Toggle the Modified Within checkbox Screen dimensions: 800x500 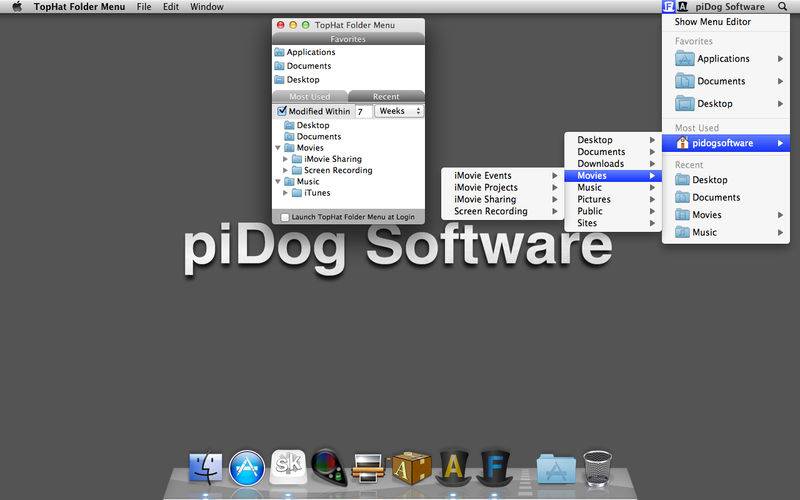click(282, 111)
